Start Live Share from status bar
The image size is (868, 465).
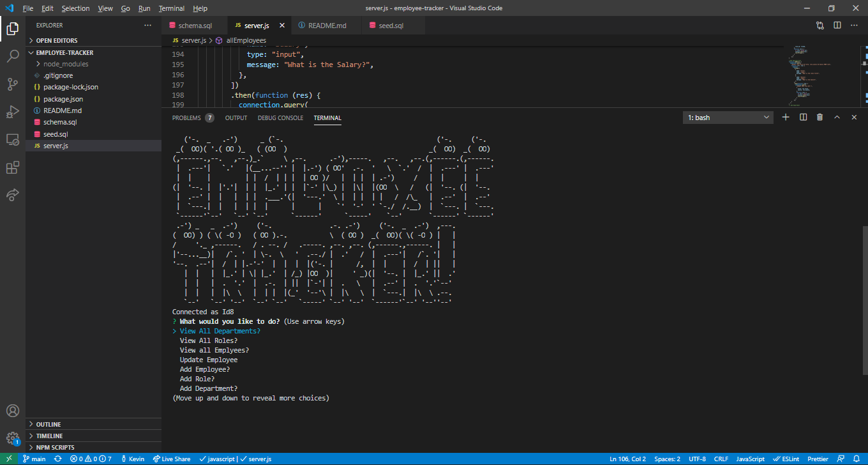point(171,459)
